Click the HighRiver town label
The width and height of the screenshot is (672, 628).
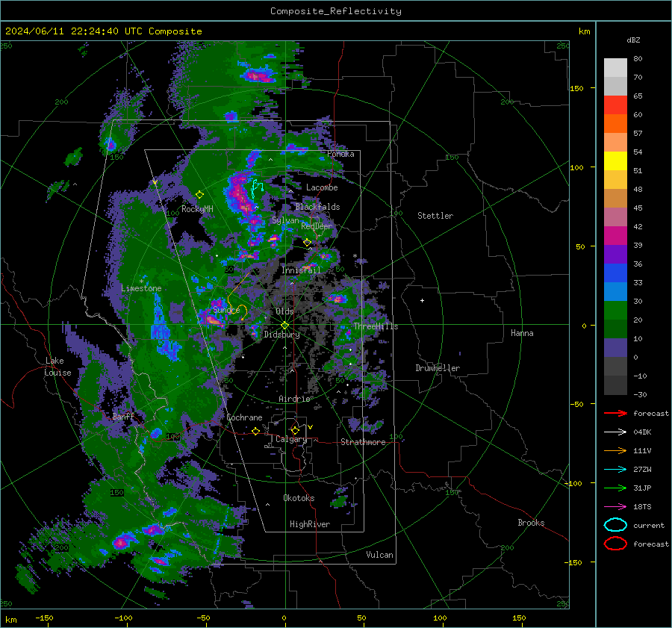coord(310,524)
